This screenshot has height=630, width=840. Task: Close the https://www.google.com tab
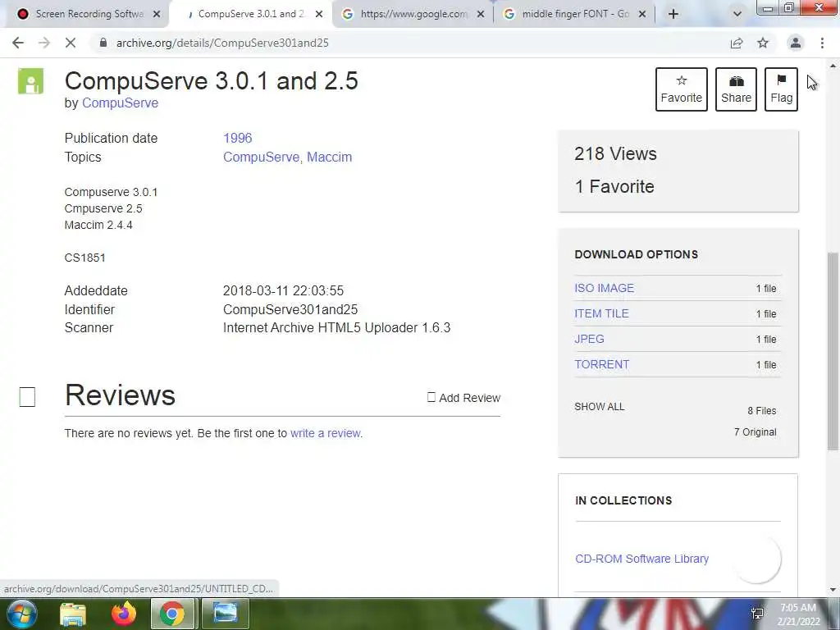click(x=481, y=14)
